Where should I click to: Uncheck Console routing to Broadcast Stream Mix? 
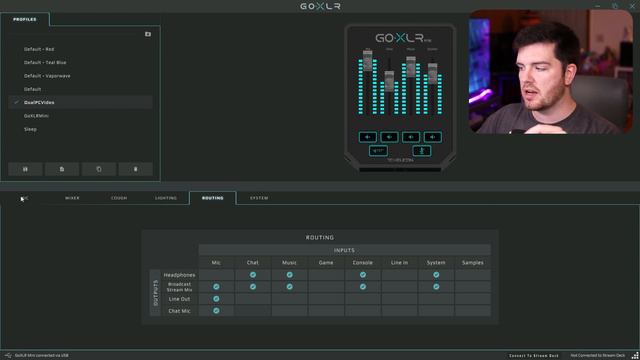click(x=363, y=287)
